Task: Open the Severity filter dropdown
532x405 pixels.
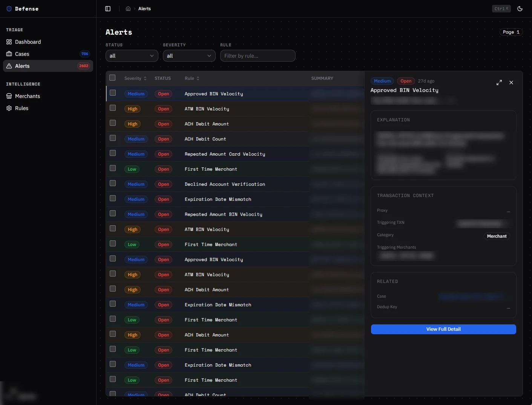Action: (x=189, y=56)
